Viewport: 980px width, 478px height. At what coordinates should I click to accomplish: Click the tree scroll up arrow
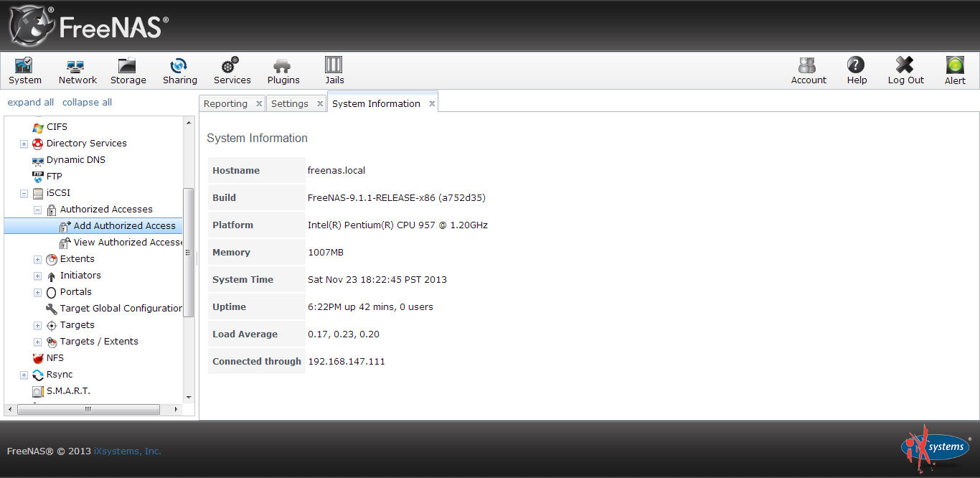pos(189,122)
